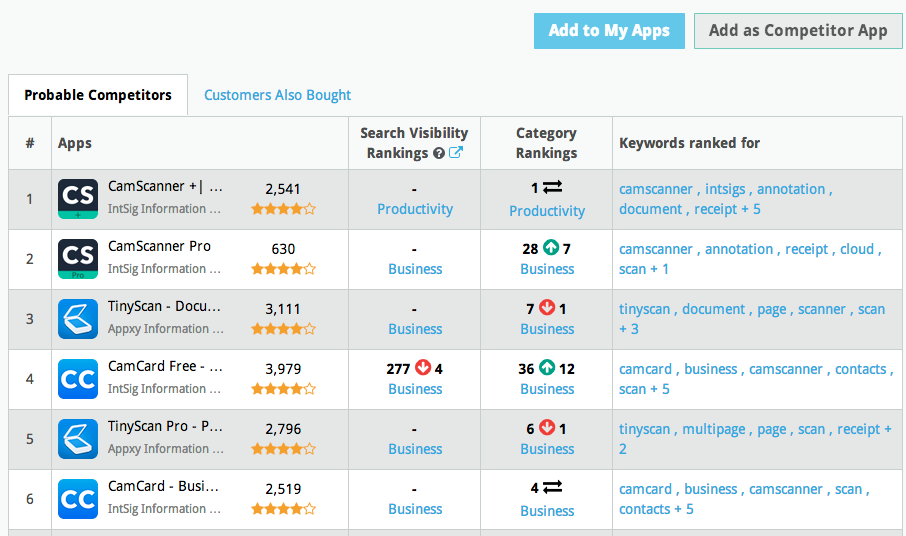Open TinyScan Pro app icon

click(x=78, y=439)
